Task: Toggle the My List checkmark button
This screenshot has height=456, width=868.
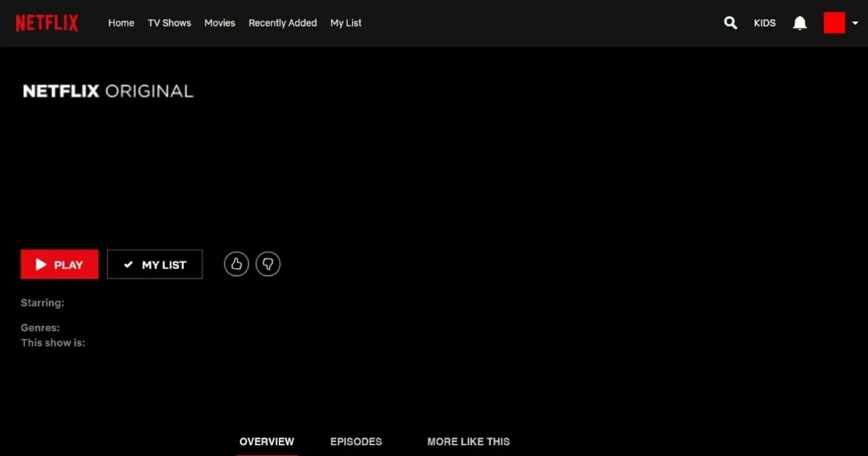Action: tap(155, 265)
